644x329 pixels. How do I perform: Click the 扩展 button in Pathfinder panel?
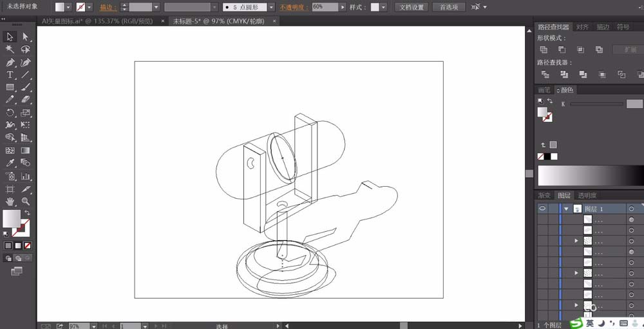pyautogui.click(x=629, y=50)
